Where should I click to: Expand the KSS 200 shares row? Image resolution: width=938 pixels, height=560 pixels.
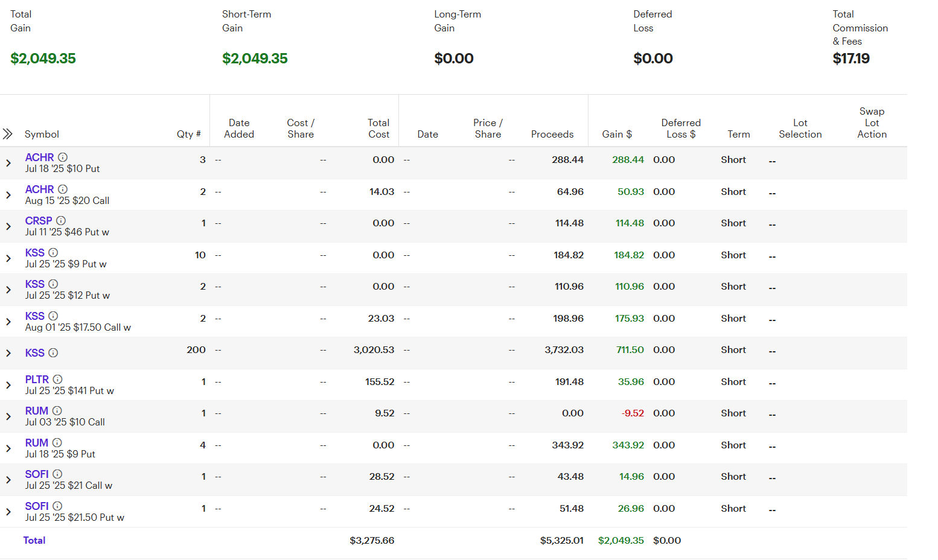click(x=8, y=353)
